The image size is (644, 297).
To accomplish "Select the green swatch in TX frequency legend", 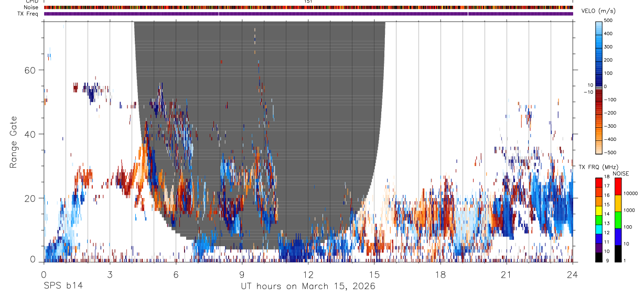I will tap(599, 220).
